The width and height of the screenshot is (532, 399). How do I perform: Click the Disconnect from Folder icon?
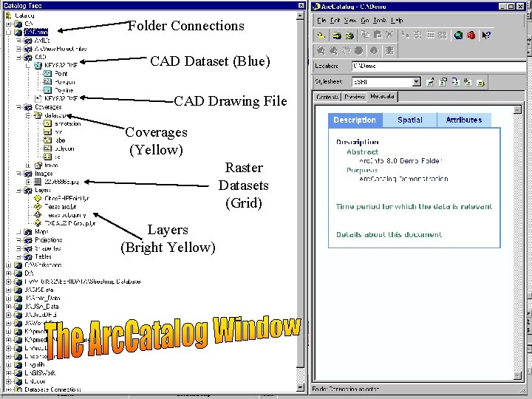tap(349, 35)
